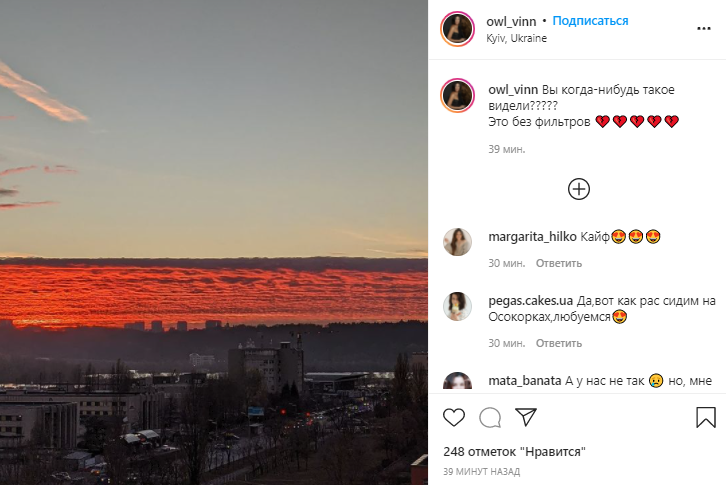
Task: Like the post with heart icon
Action: point(454,417)
